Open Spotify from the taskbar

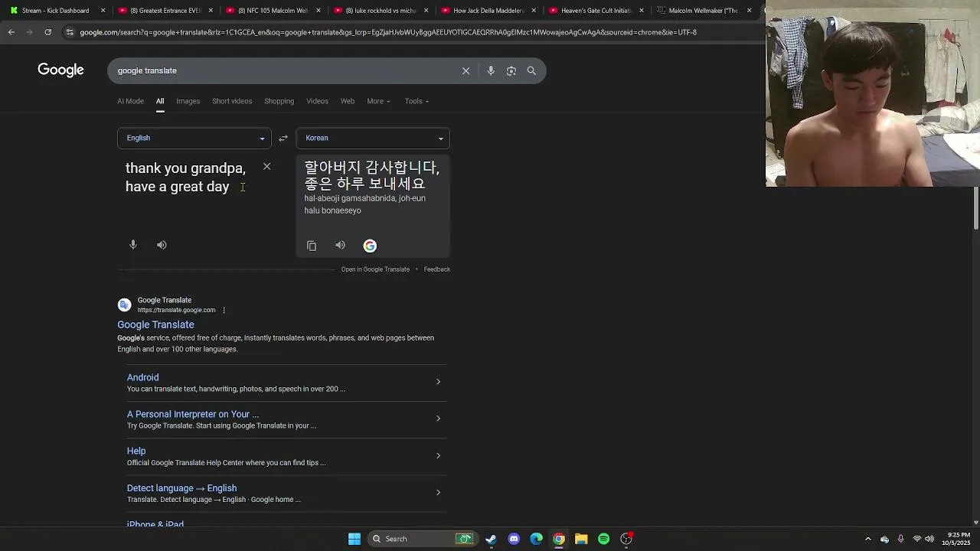point(603,539)
